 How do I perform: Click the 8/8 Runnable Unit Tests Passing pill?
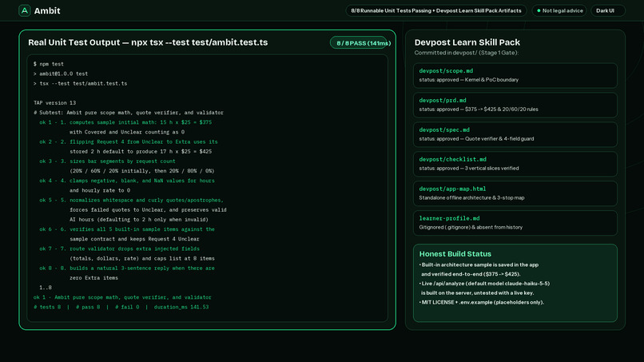tap(436, 10)
